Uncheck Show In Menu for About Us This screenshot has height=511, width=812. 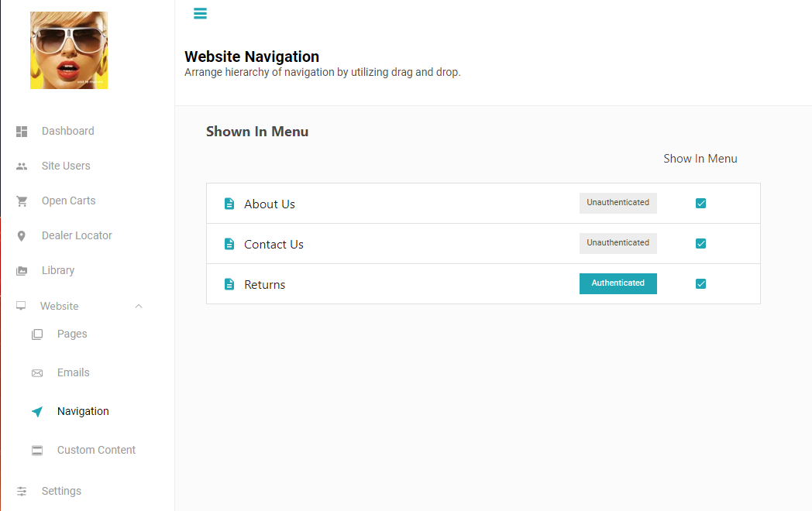point(700,204)
